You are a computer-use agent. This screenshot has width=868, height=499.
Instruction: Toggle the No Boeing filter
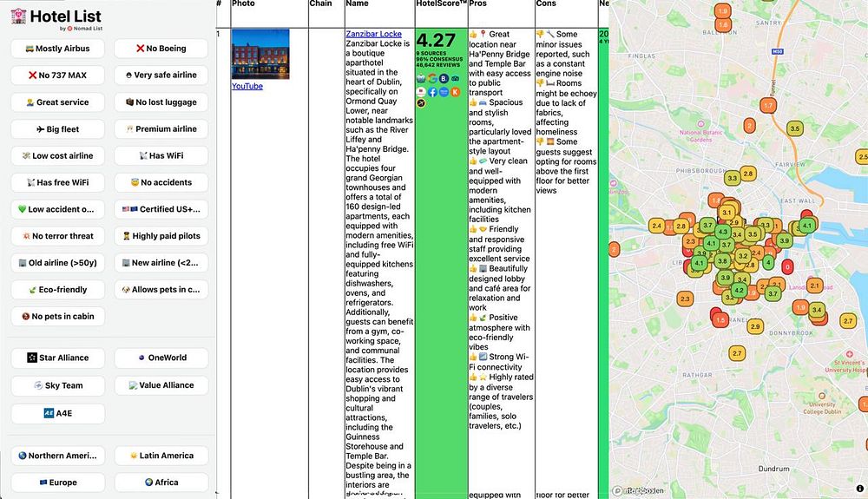coord(161,48)
